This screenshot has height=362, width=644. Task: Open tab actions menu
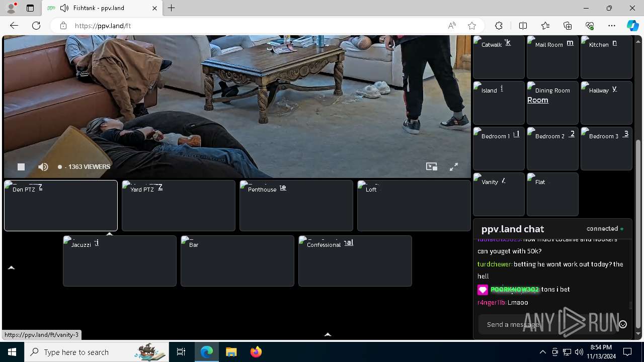pyautogui.click(x=30, y=8)
